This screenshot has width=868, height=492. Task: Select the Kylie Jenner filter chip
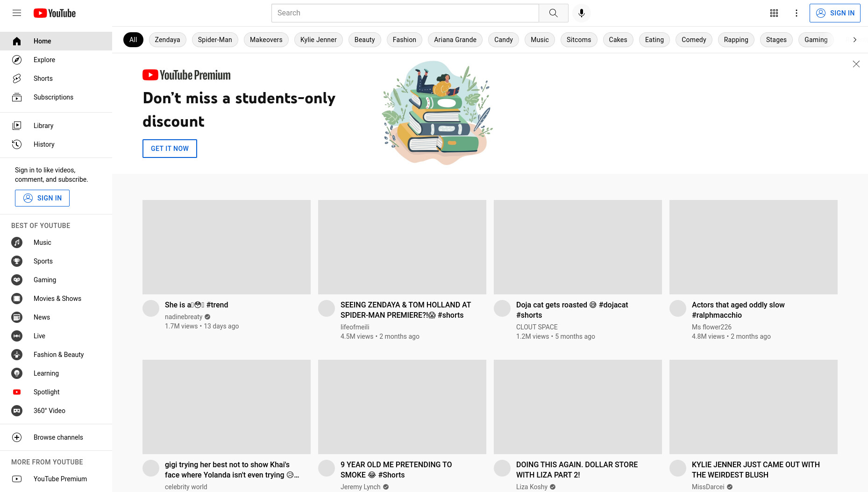click(x=319, y=40)
